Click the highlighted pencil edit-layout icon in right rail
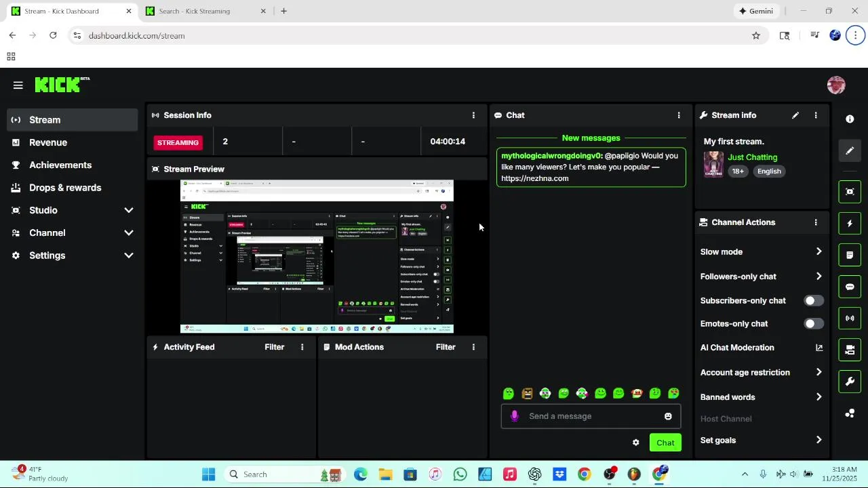868x488 pixels. pyautogui.click(x=850, y=150)
